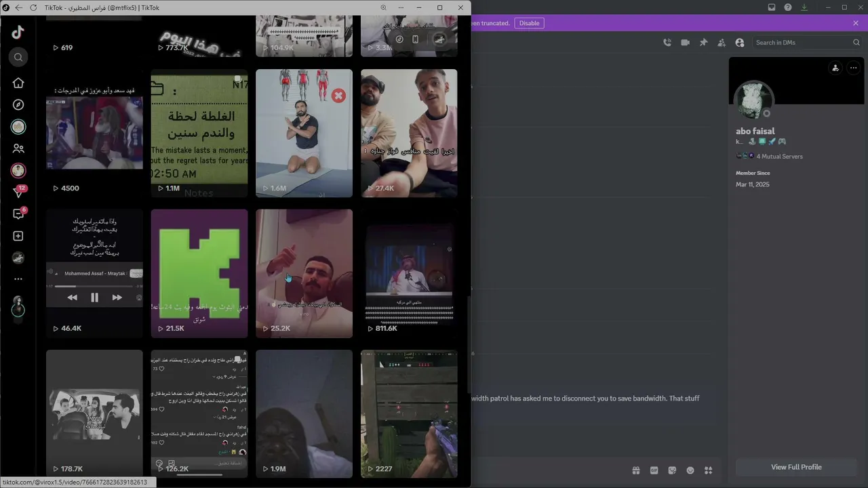
Task: Open the video with 619 views
Action: [x=94, y=37]
